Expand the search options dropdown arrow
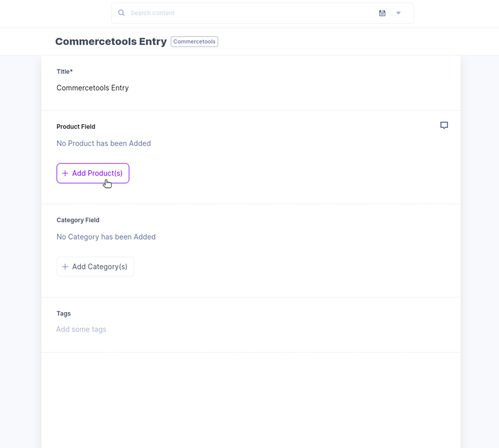 [x=398, y=13]
